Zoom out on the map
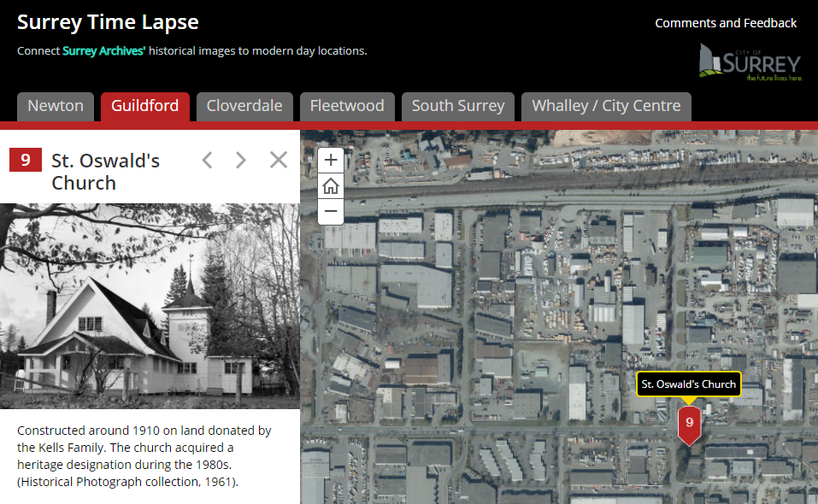The height and width of the screenshot is (504, 818). point(331,211)
